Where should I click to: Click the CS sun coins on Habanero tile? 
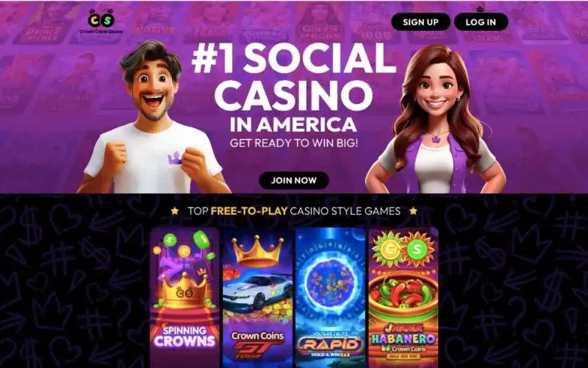click(404, 248)
